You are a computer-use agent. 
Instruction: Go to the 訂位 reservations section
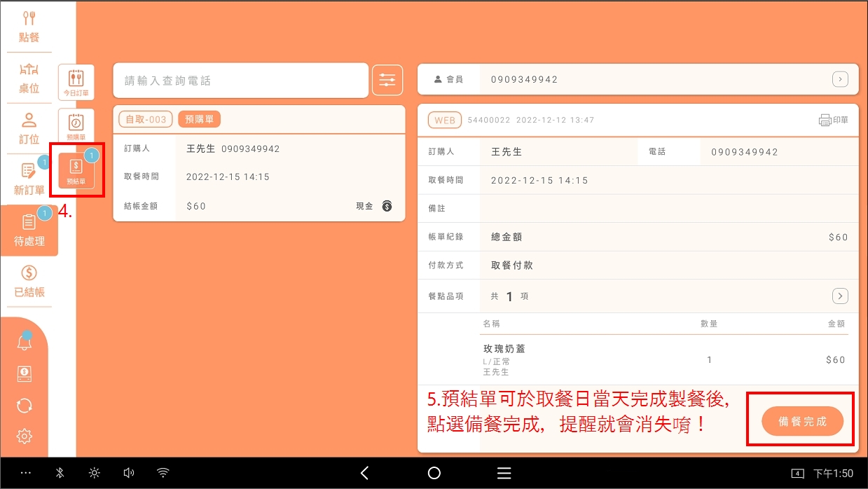pos(29,128)
